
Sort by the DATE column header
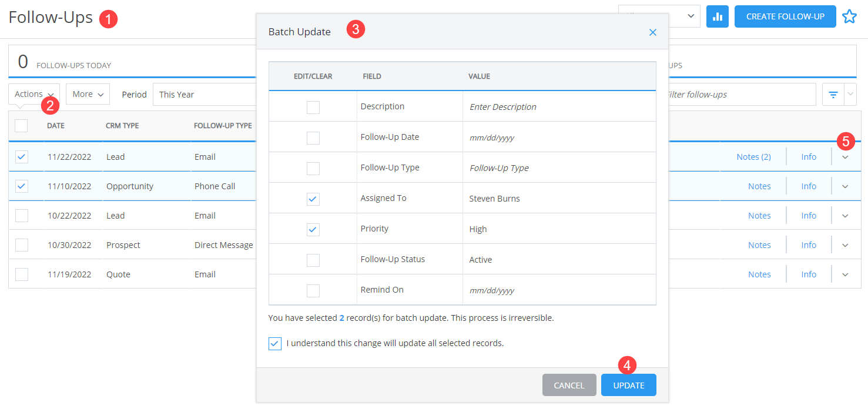point(56,126)
